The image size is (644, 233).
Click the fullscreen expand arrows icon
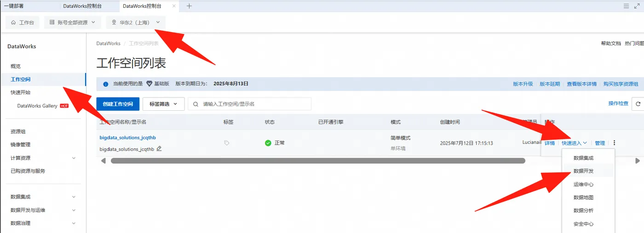pyautogui.click(x=637, y=6)
